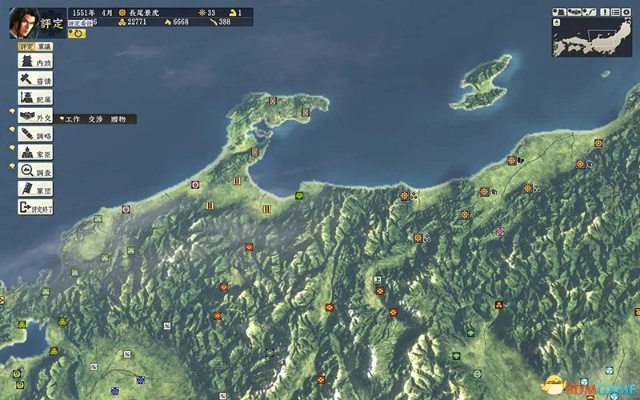Open the 家臣 retainers command
The height and width of the screenshot is (400, 640).
tap(35, 153)
